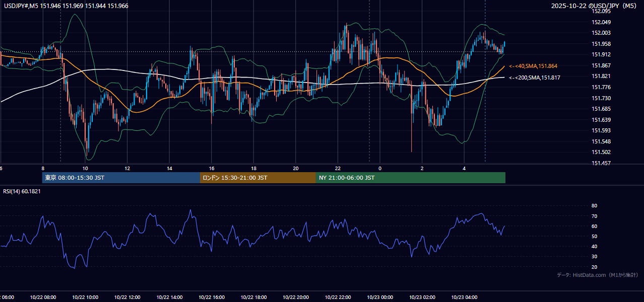Click the 10/22 14:00 date axis label

coord(169,297)
